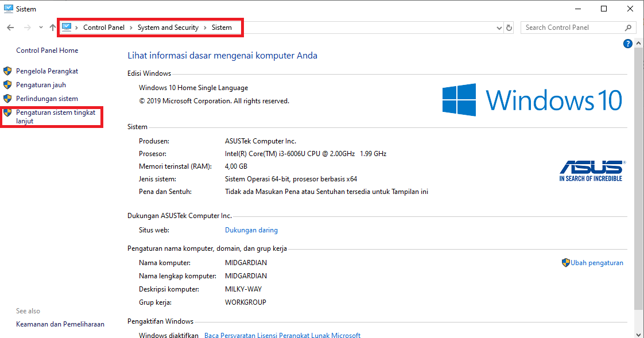Viewport: 644px width, 338px height.
Task: Click the Back navigation arrow
Action: pos(10,28)
